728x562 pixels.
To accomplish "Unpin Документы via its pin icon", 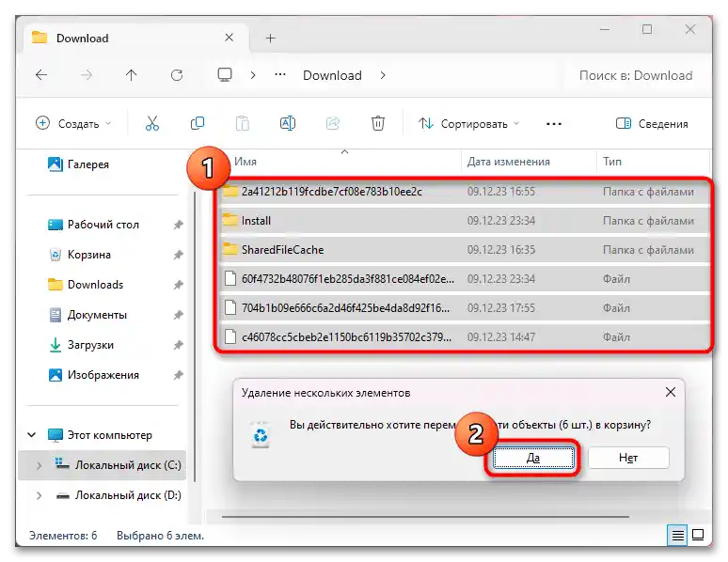I will click(x=179, y=315).
